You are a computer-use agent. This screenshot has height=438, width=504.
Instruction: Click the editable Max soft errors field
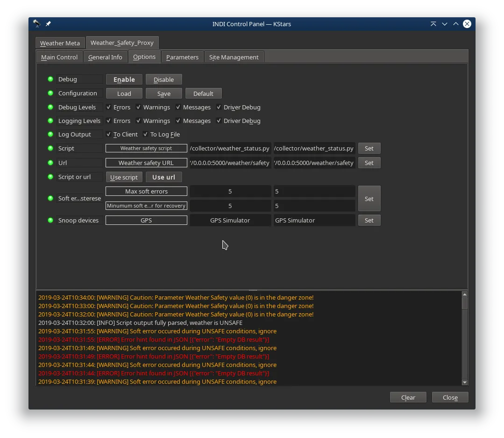[x=314, y=191]
